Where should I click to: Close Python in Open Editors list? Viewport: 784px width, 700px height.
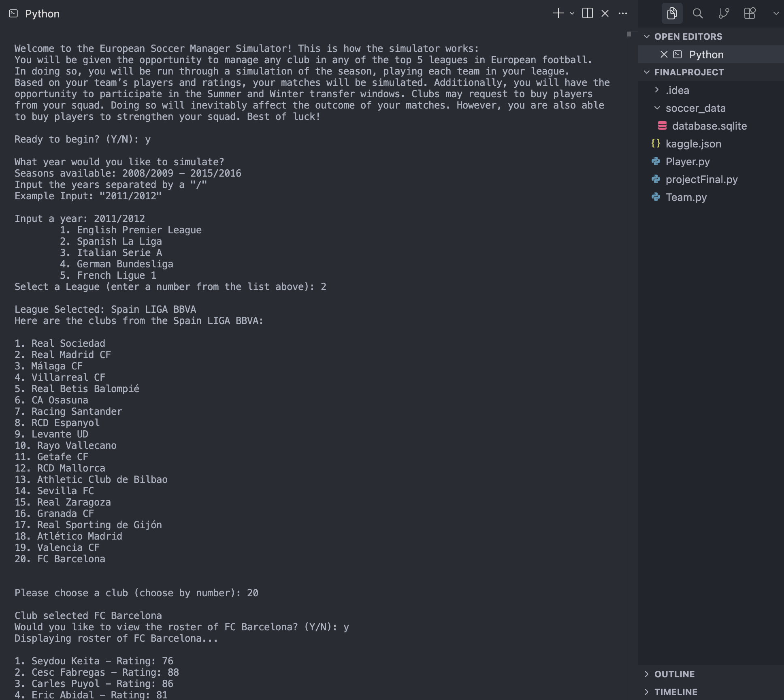coord(664,54)
